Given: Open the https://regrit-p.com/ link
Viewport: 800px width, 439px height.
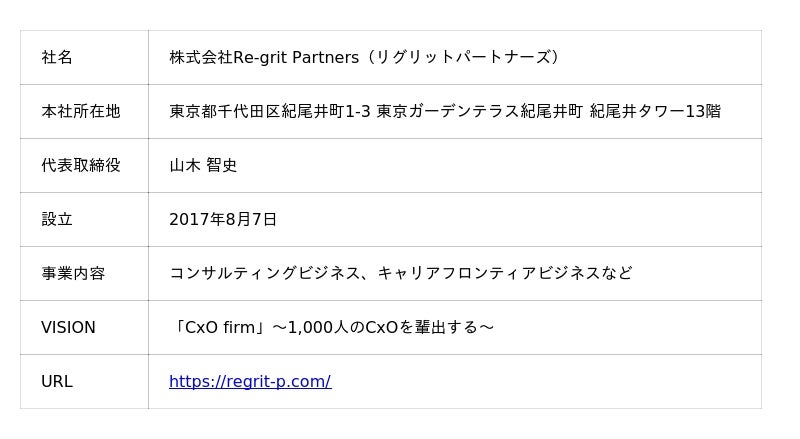Looking at the screenshot, I should [250, 381].
